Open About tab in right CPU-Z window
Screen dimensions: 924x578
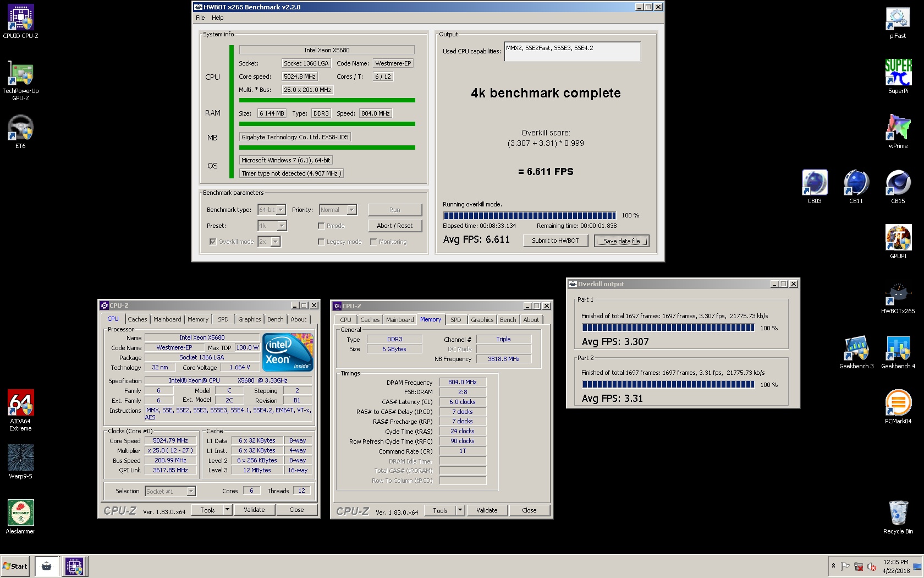point(531,320)
